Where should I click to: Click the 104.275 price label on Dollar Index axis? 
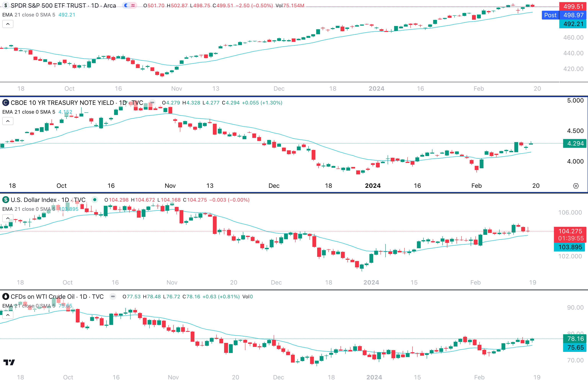click(x=570, y=231)
